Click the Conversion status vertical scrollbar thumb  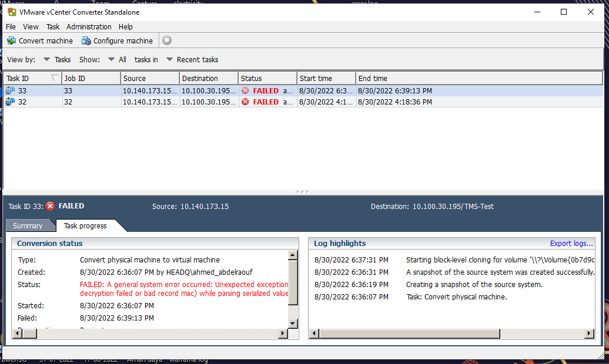pos(293,282)
